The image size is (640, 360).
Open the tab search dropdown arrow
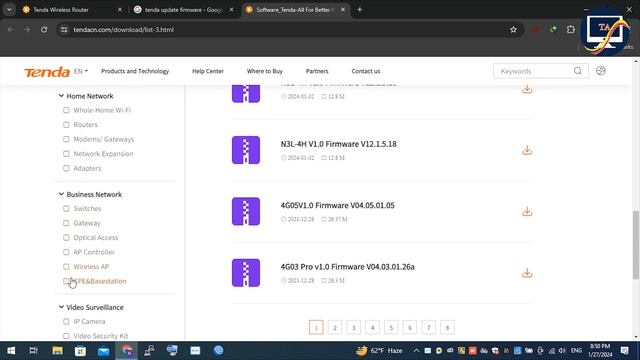[x=9, y=9]
